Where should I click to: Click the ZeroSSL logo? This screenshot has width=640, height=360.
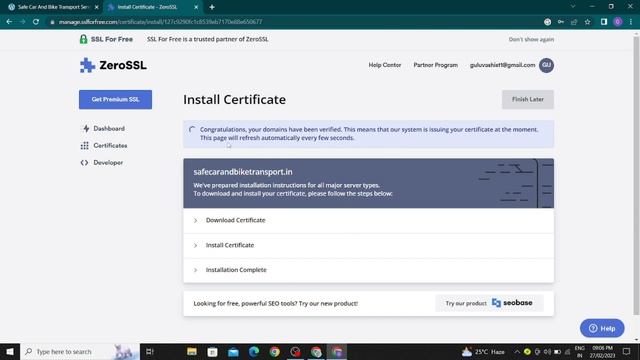click(113, 65)
